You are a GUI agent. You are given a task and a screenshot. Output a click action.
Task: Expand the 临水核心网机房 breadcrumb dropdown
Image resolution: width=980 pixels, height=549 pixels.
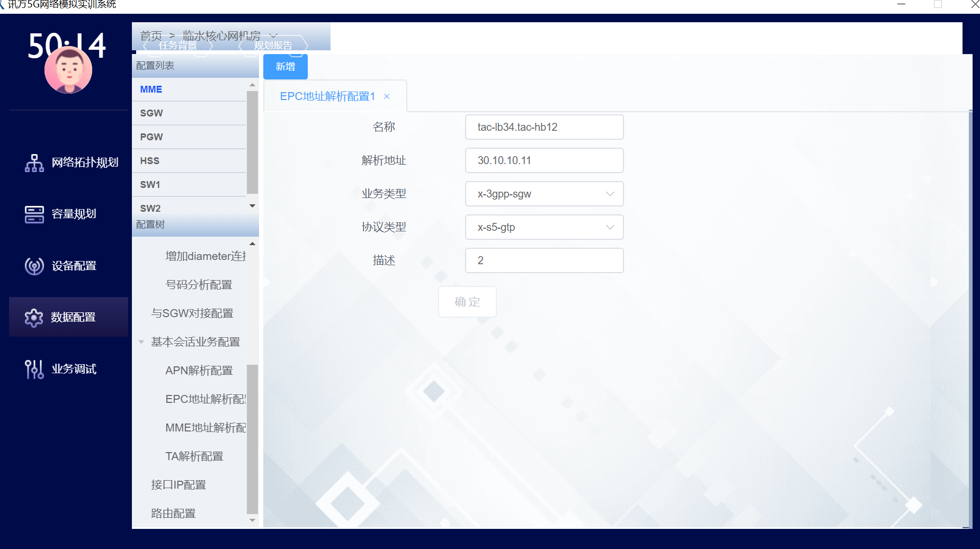click(x=273, y=35)
